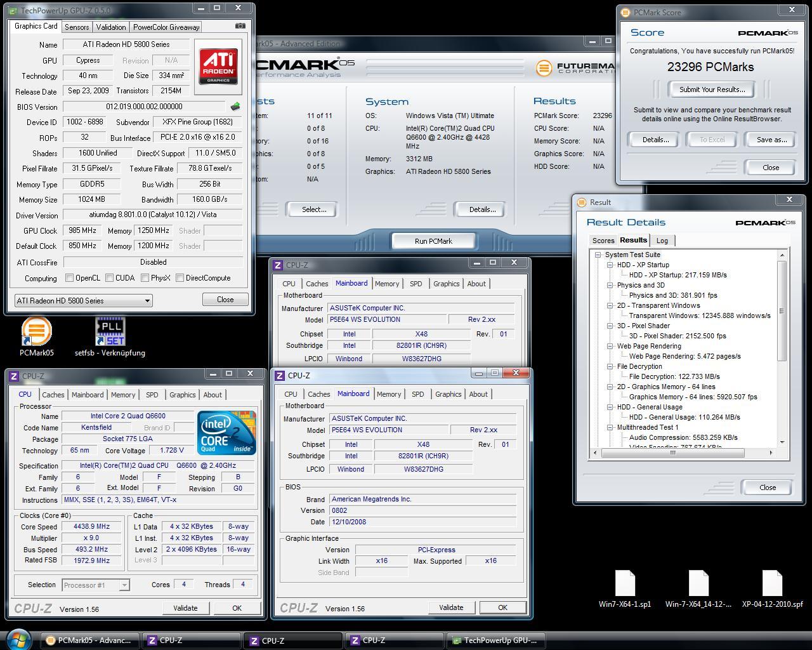Open the setfsb desktop shortcut
The height and width of the screenshot is (650, 812).
click(110, 337)
